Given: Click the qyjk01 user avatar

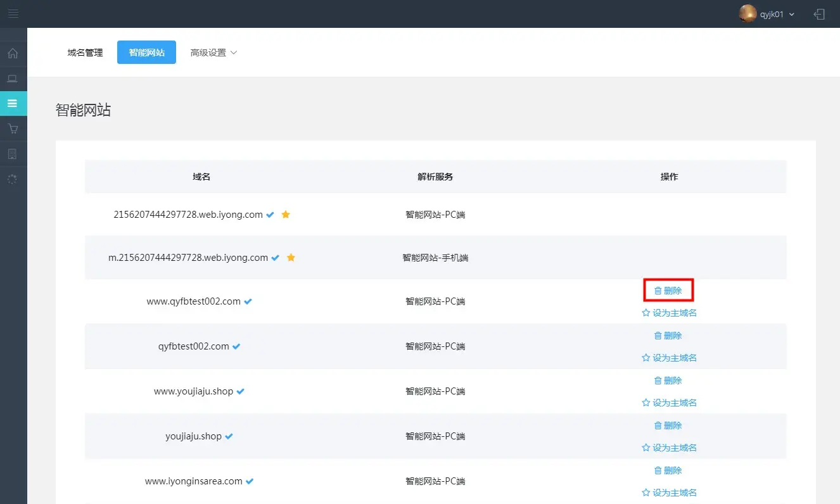Looking at the screenshot, I should 748,14.
